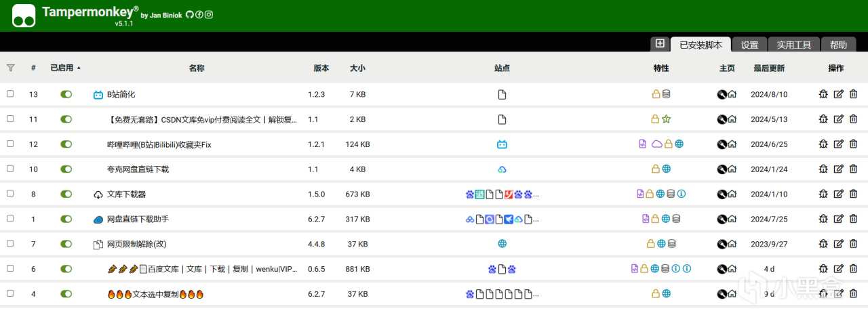
Task: Sort scripts by 站点 column
Action: click(x=502, y=68)
